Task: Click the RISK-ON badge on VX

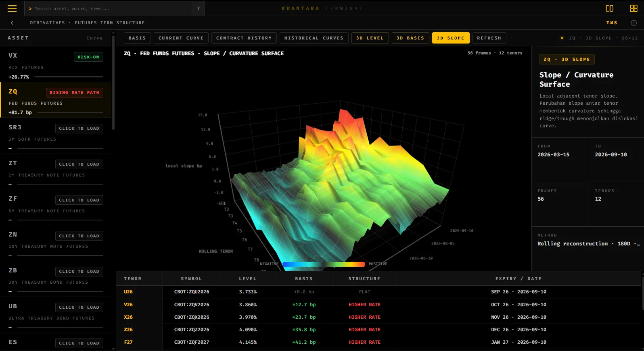Action: pyautogui.click(x=88, y=57)
